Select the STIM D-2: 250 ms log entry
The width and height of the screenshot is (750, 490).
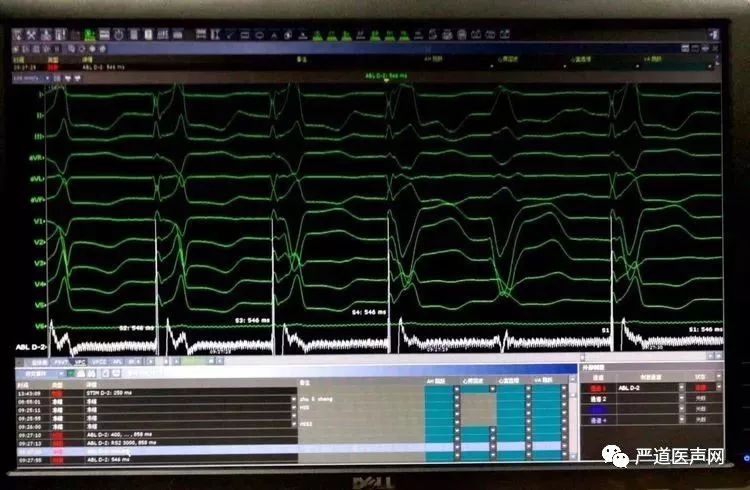(110, 394)
